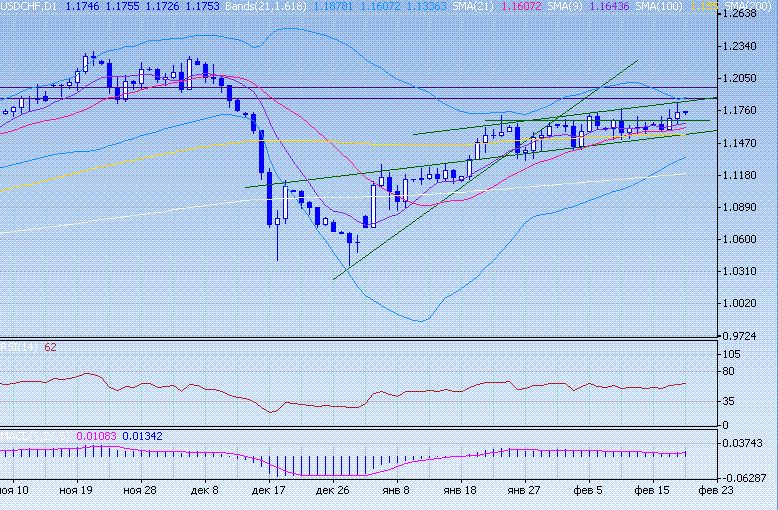The width and height of the screenshot is (778, 510).
Task: Click the MACD 0.03743 scale label
Action: pos(747,443)
